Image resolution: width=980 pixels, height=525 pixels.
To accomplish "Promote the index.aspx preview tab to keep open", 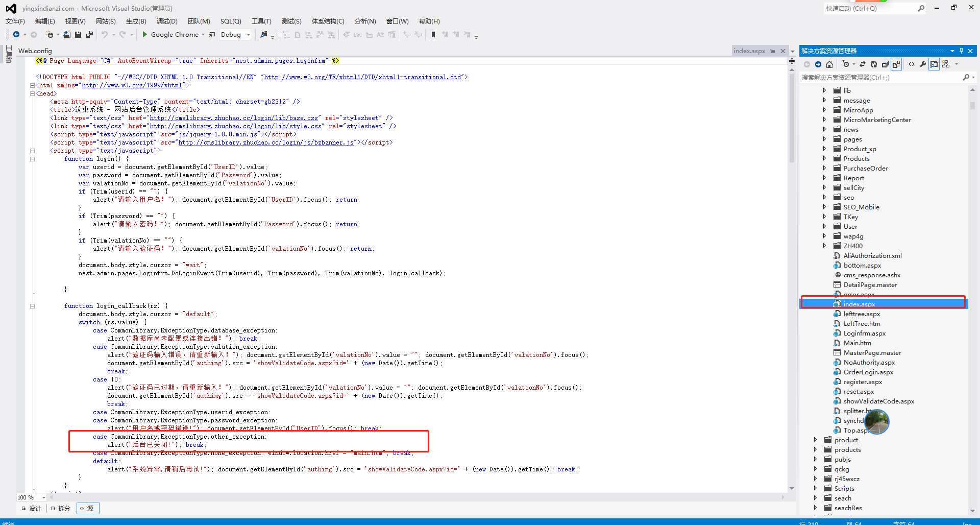I will (773, 51).
